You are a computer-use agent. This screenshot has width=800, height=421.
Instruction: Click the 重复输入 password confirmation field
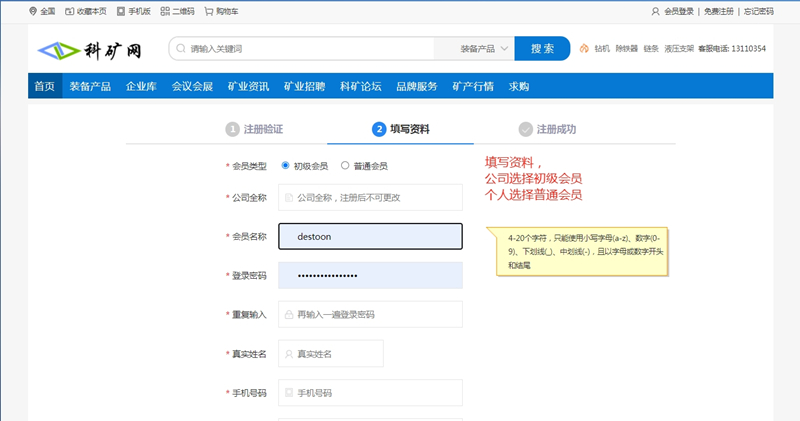[x=371, y=314]
